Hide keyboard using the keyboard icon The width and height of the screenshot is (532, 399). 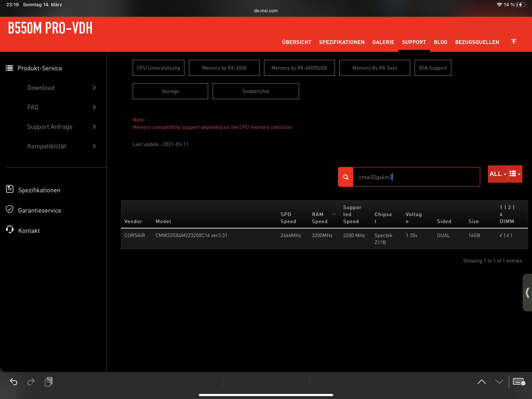point(519,382)
